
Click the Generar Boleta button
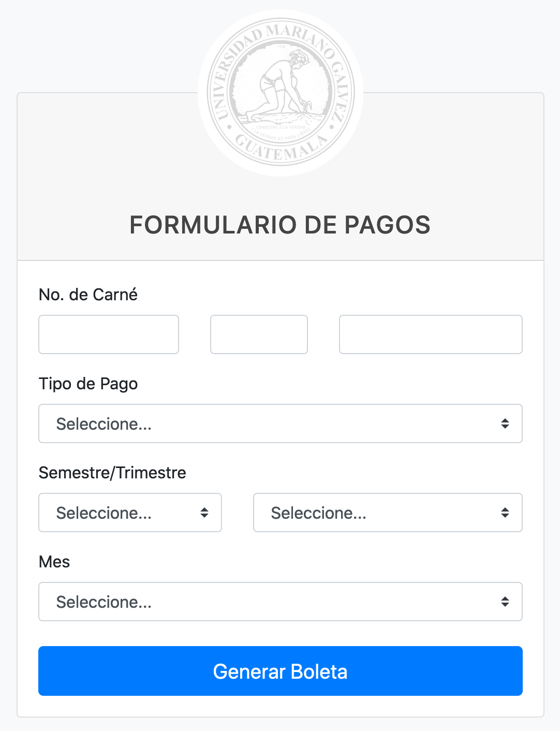(281, 671)
